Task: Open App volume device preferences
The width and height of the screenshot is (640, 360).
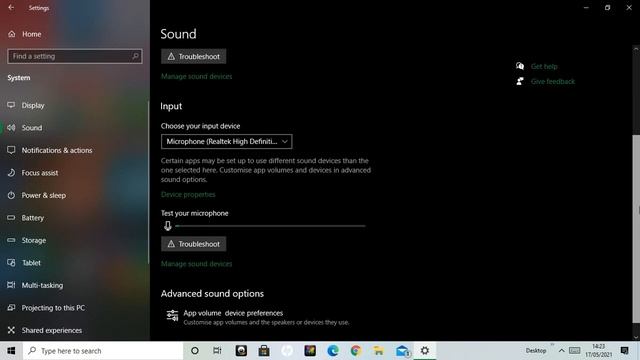Action: (x=258, y=317)
